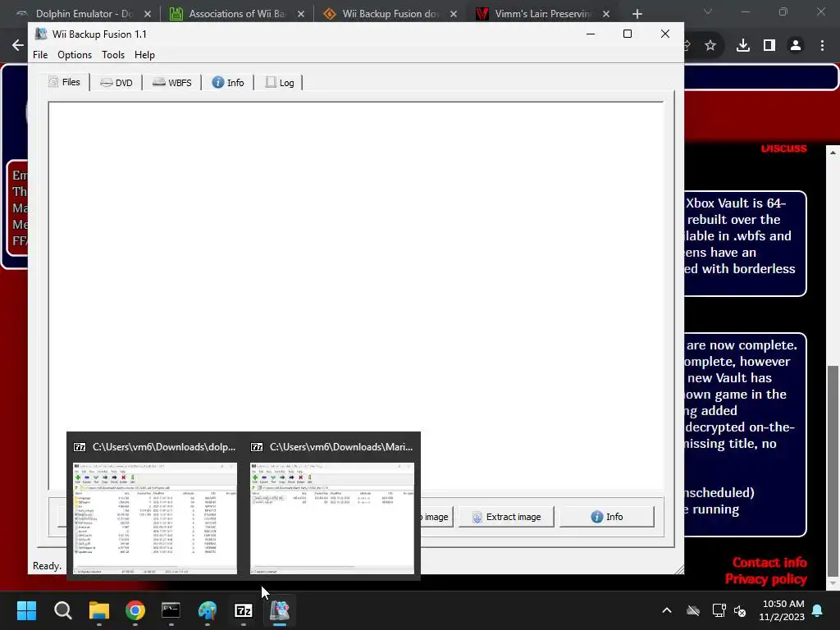Click the webpage scrollbar up arrow
The width and height of the screenshot is (840, 630).
click(x=833, y=153)
